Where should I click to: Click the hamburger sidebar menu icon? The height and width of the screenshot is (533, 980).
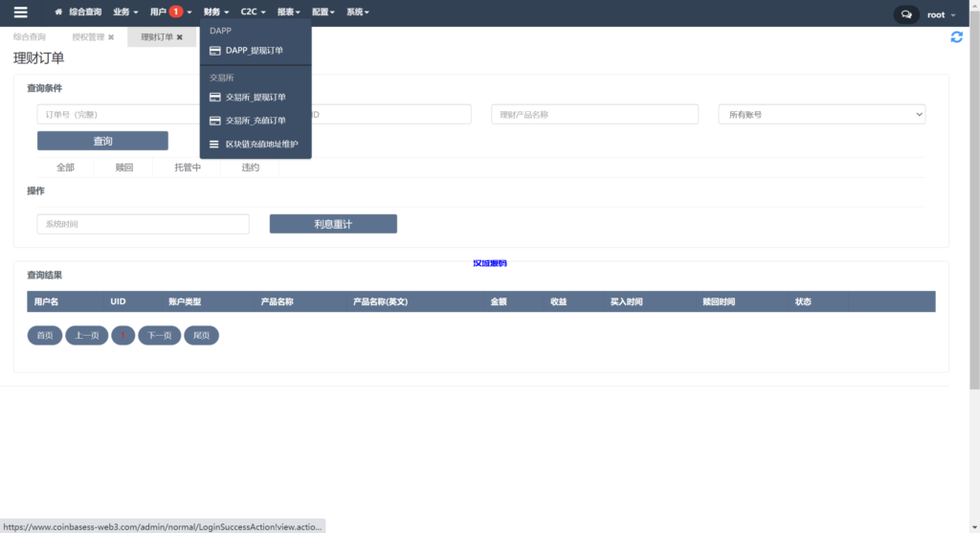point(20,12)
